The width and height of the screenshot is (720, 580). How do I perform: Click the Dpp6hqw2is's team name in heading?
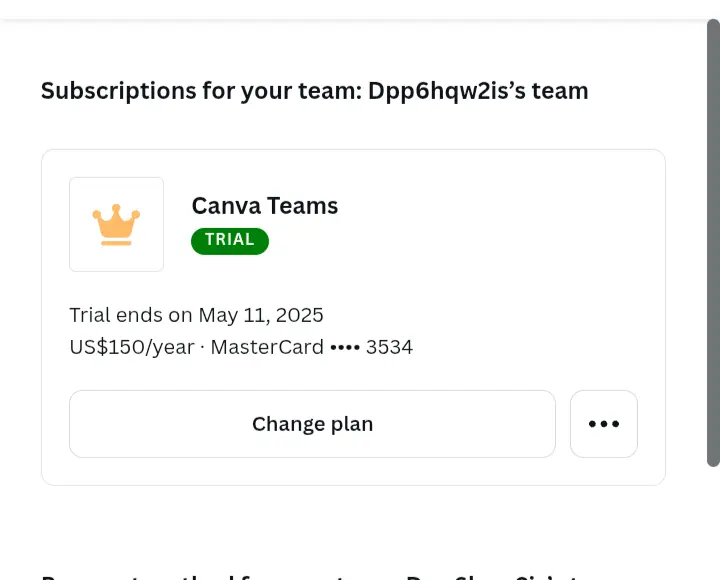point(478,91)
